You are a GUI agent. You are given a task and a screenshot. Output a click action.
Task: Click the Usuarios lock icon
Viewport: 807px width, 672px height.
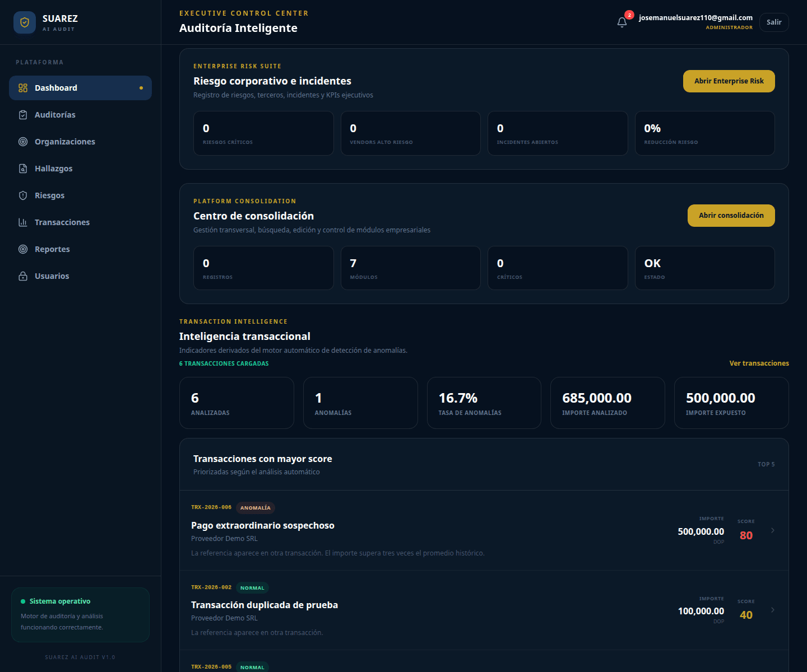click(23, 276)
